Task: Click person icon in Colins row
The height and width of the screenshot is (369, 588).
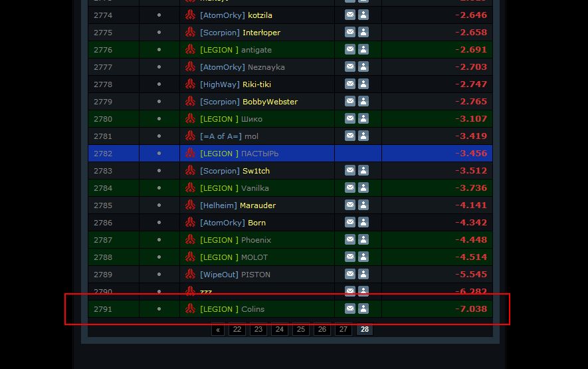Action: point(363,308)
